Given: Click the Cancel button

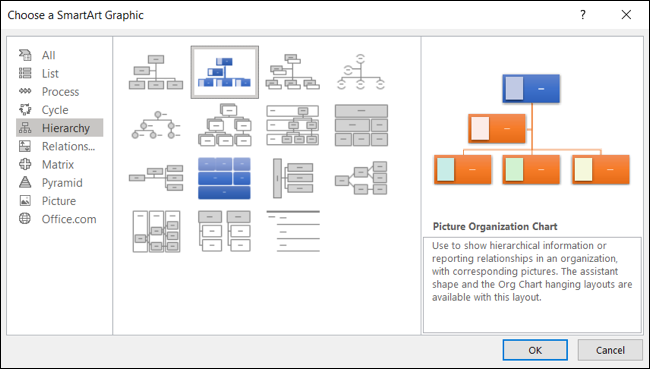Looking at the screenshot, I should tap(610, 350).
